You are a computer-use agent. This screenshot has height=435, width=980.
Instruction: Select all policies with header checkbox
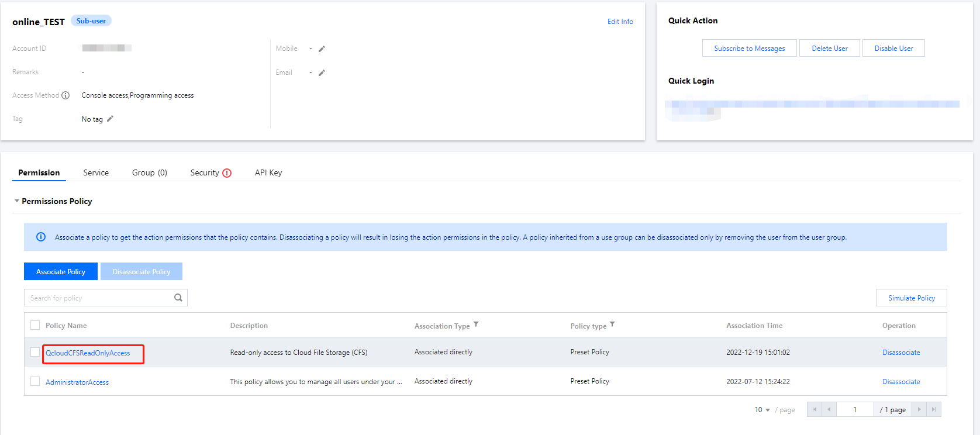(x=35, y=325)
